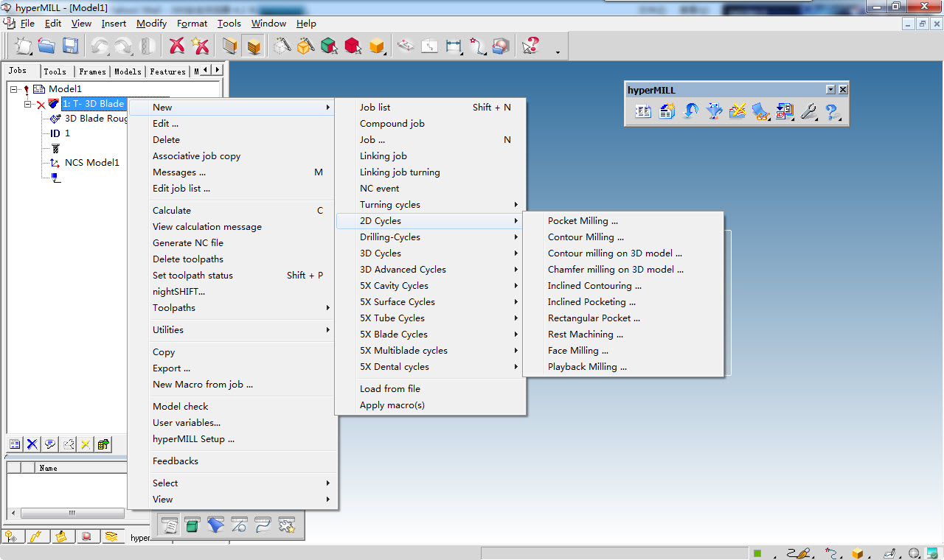Click the wireframe cube with pencil icon
The image size is (944, 560).
pos(282,46)
